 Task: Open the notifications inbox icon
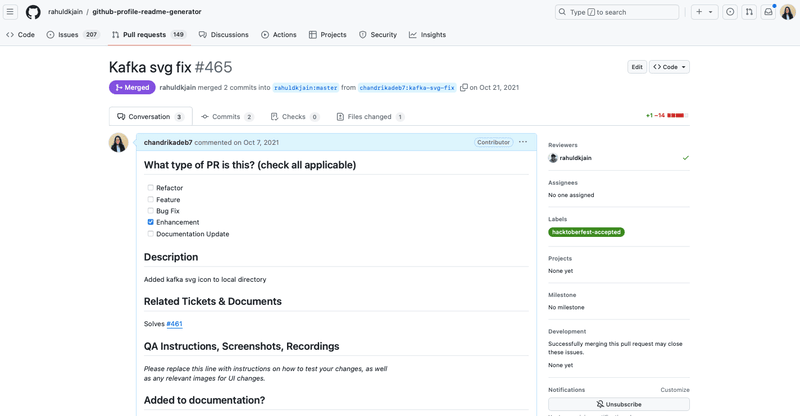768,12
